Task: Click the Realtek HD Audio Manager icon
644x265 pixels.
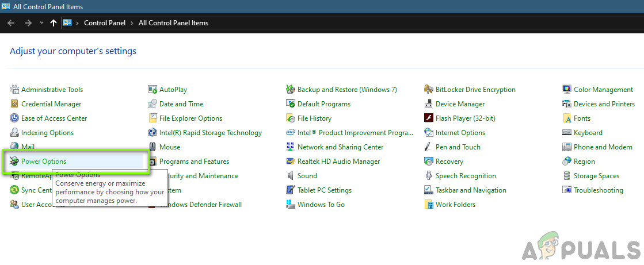Action: coord(291,162)
